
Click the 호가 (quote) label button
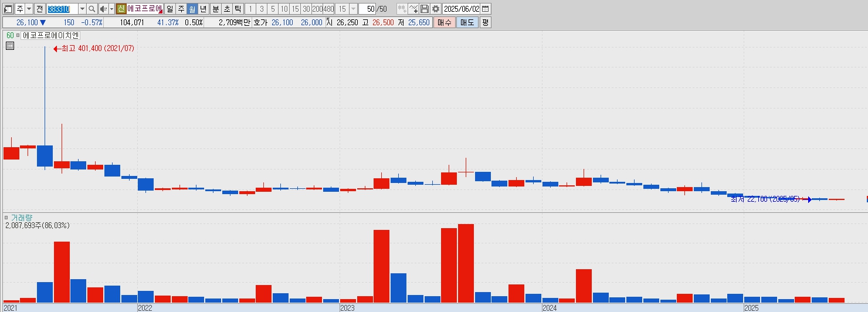click(x=260, y=22)
